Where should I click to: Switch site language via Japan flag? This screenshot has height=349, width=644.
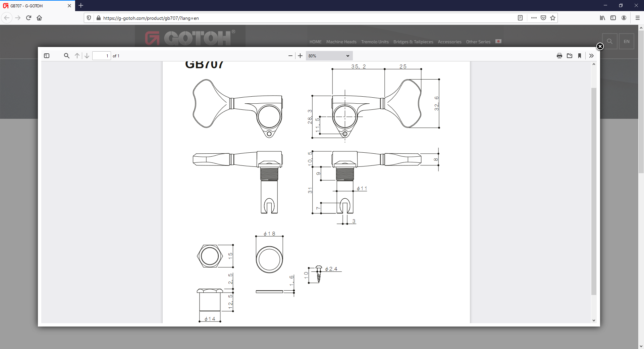pyautogui.click(x=498, y=41)
